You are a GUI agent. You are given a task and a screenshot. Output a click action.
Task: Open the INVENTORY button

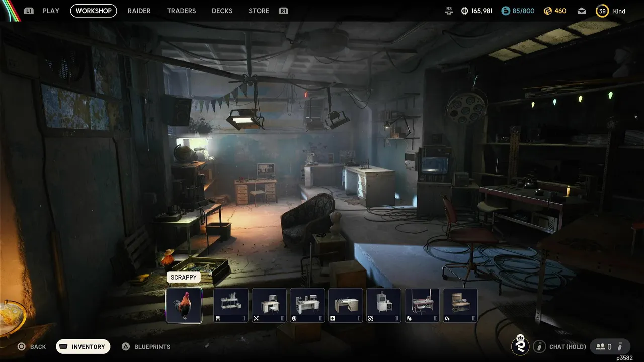83,347
